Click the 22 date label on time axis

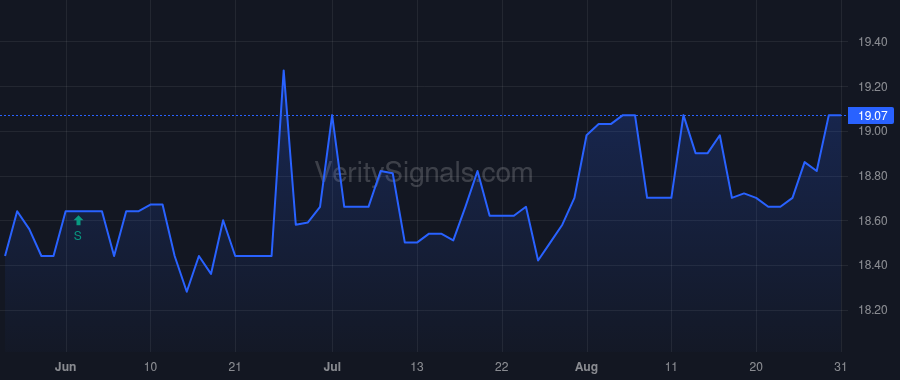point(502,367)
